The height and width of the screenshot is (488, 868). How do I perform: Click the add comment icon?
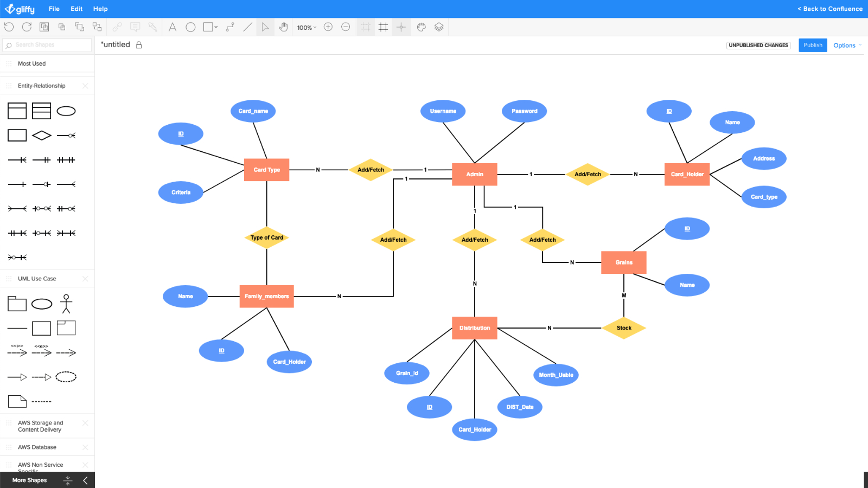tap(135, 27)
